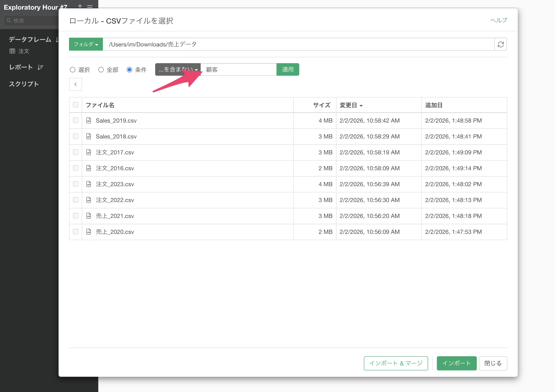Click the 注文 data frame table icon
The image size is (555, 392).
[12, 51]
